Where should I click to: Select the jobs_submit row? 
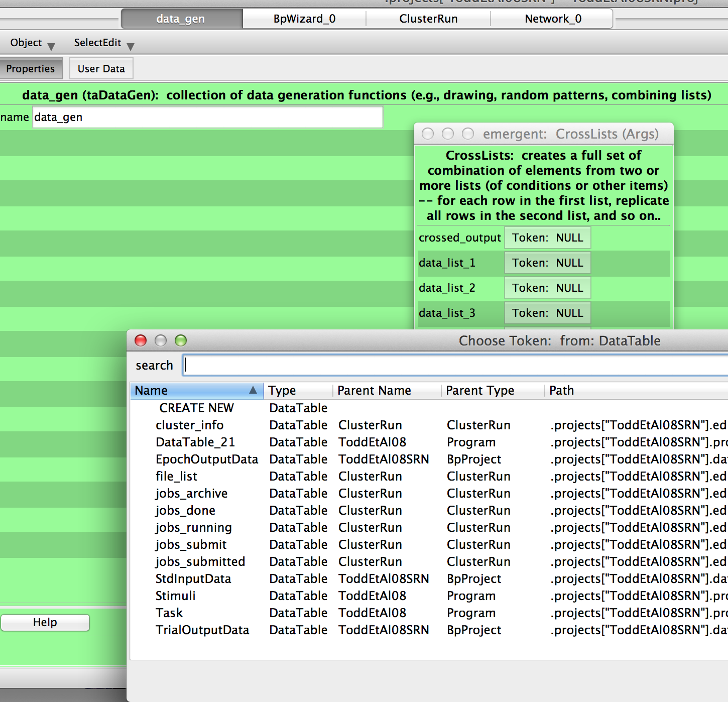click(x=429, y=544)
